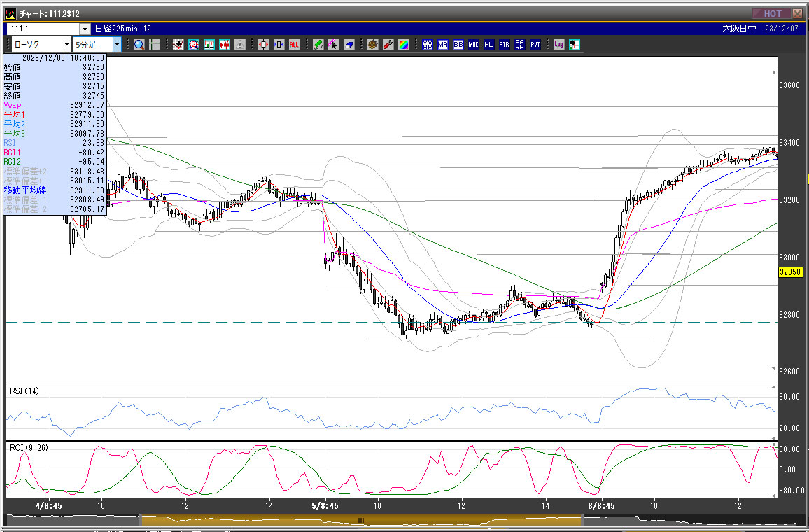Click the 6/8:45 date marker on time axis

(601, 505)
